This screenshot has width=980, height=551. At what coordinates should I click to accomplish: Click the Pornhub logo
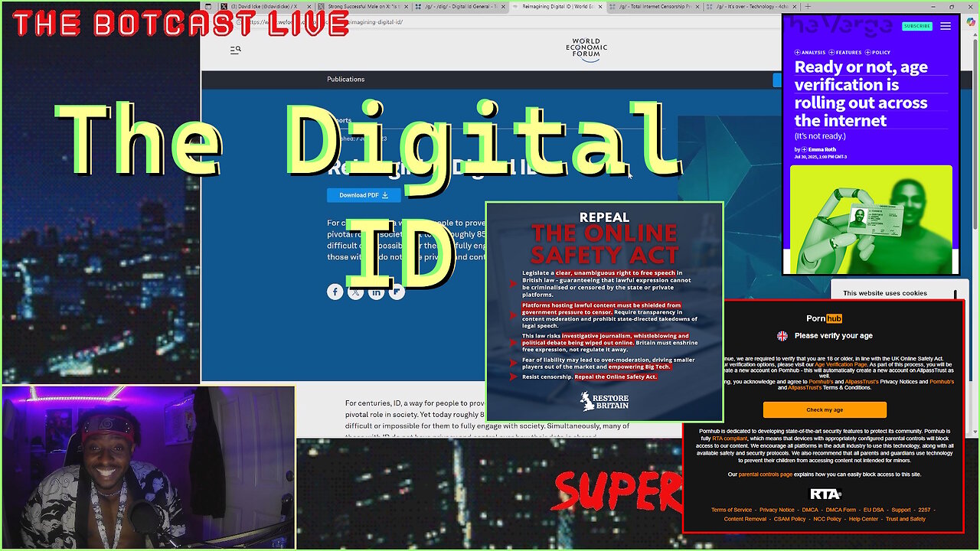[x=824, y=318]
